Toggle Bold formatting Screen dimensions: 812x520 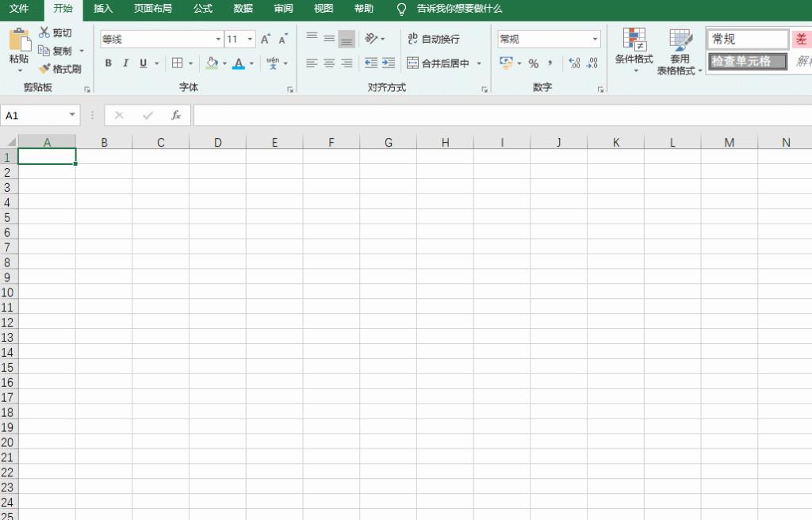[108, 63]
